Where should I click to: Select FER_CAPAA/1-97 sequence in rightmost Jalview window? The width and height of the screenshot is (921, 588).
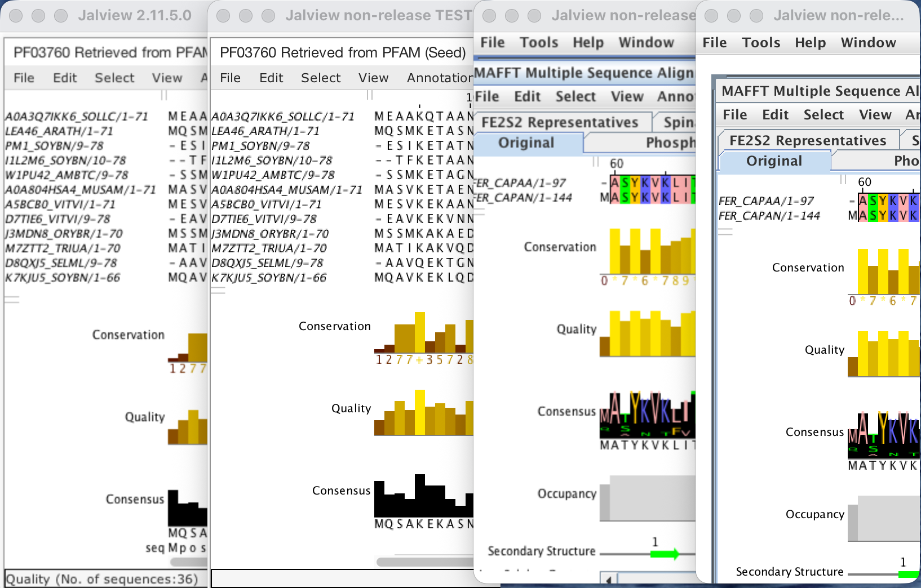766,201
